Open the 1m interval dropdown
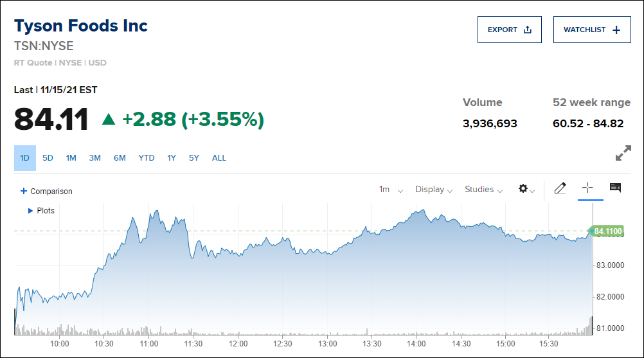The height and width of the screenshot is (358, 644). 391,190
